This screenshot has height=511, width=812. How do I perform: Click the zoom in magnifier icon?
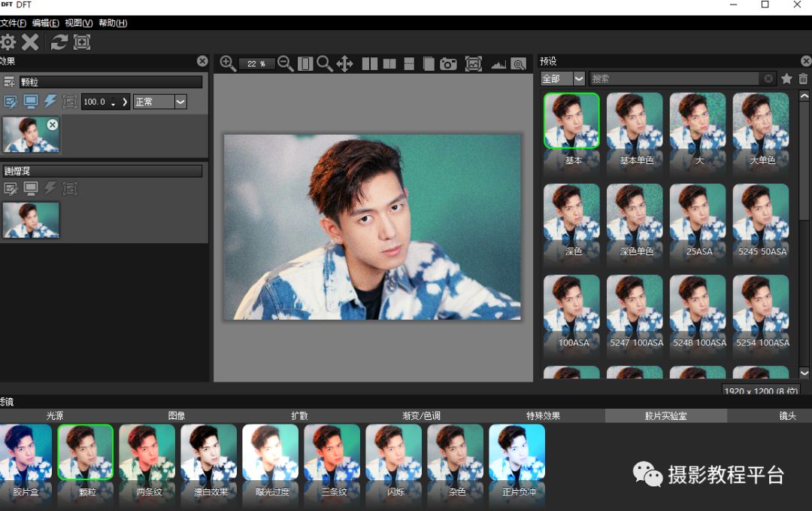(x=227, y=64)
